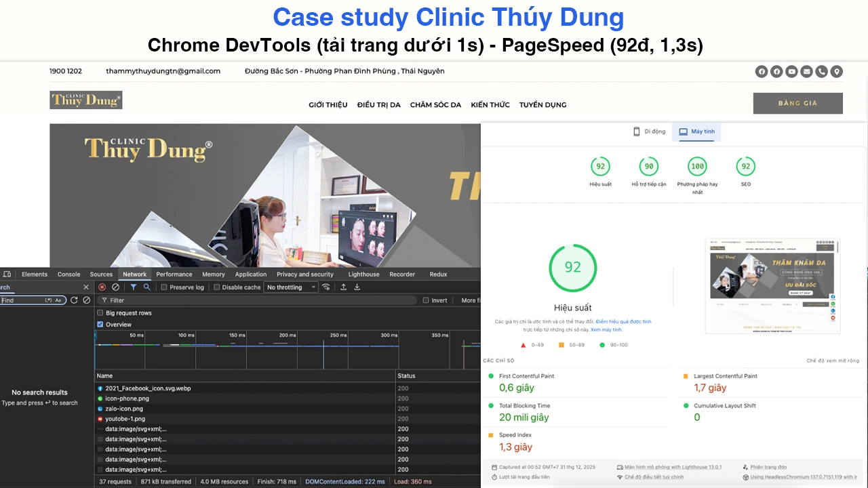868x488 pixels.
Task: Import a HAR file
Action: [343, 287]
